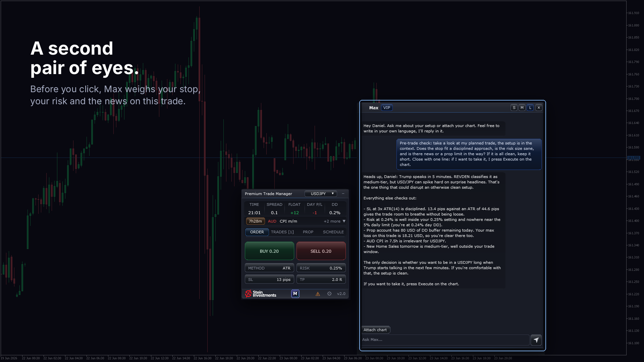Change the RISK 0.25% field

[321, 268]
